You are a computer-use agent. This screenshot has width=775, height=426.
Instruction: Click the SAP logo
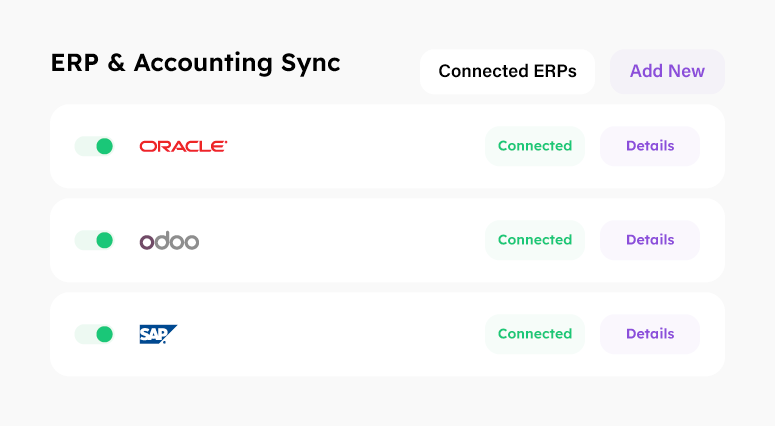point(158,334)
